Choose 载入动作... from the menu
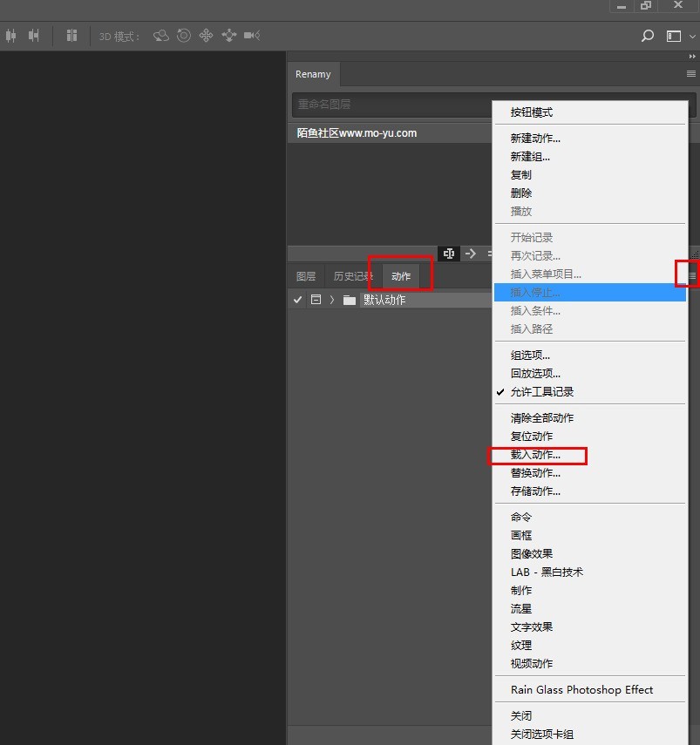The height and width of the screenshot is (745, 700). [535, 455]
